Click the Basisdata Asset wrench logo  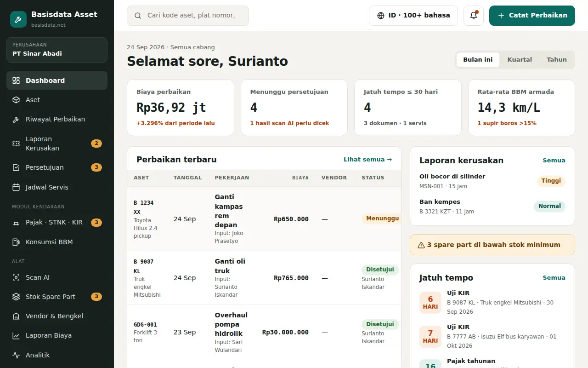[x=18, y=19]
